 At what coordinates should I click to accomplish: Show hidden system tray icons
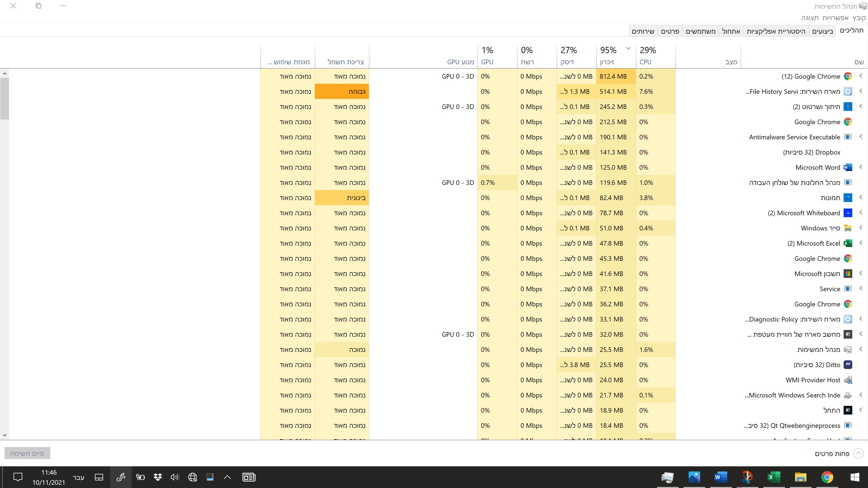tap(227, 477)
